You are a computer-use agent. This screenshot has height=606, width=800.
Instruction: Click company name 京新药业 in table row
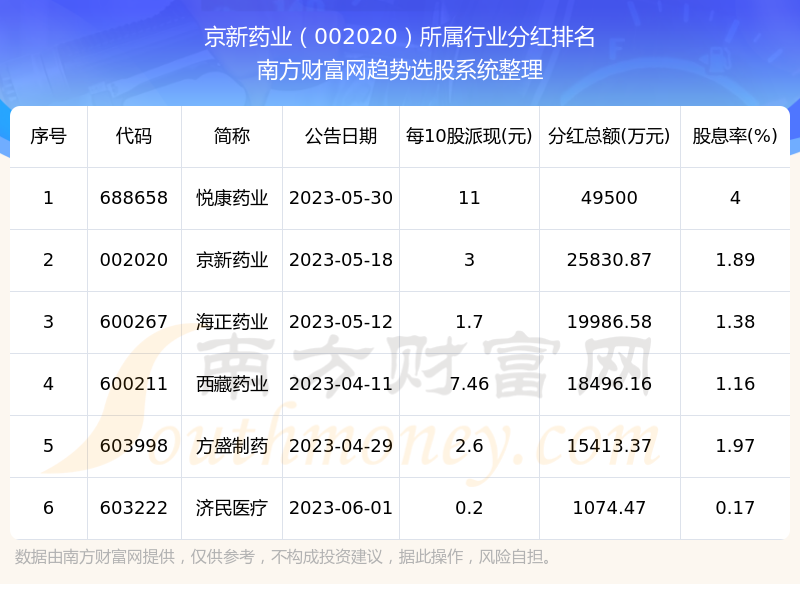point(232,260)
